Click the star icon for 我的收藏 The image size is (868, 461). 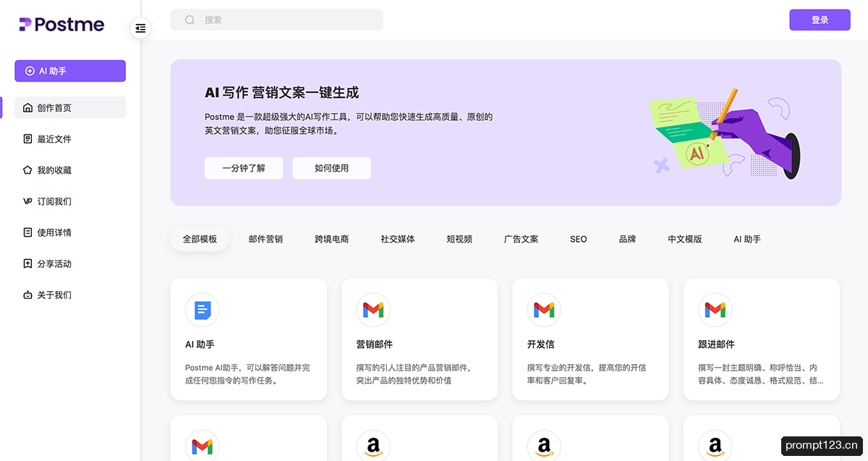[x=28, y=170]
